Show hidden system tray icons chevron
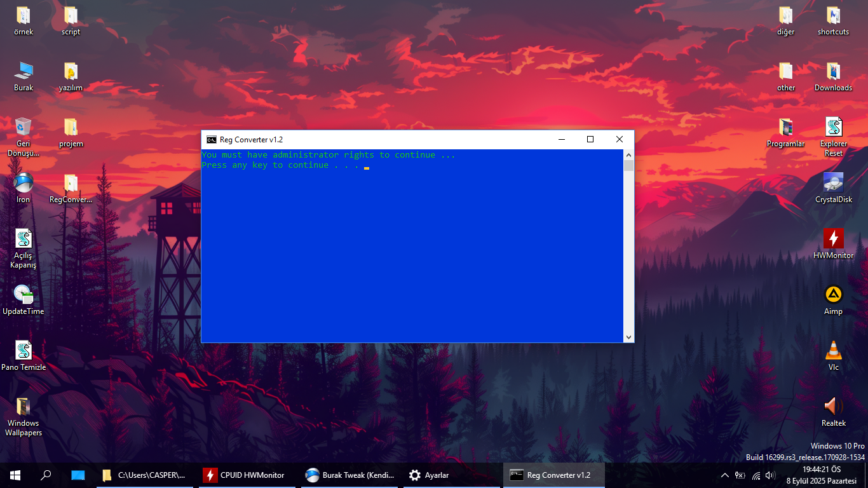 pos(724,475)
